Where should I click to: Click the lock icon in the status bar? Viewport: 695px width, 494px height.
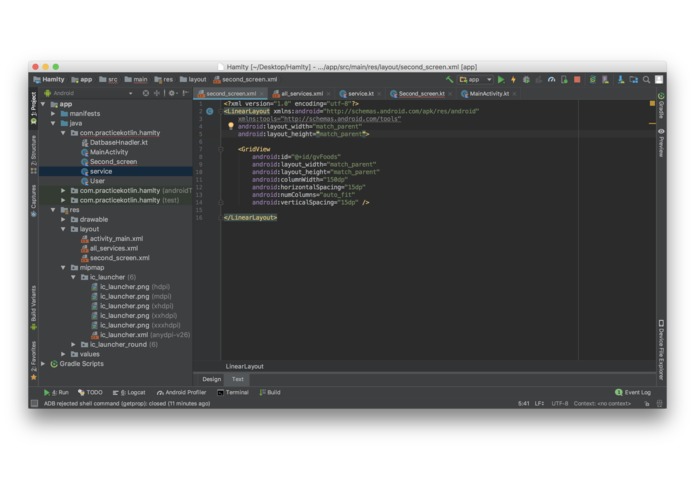[647, 403]
